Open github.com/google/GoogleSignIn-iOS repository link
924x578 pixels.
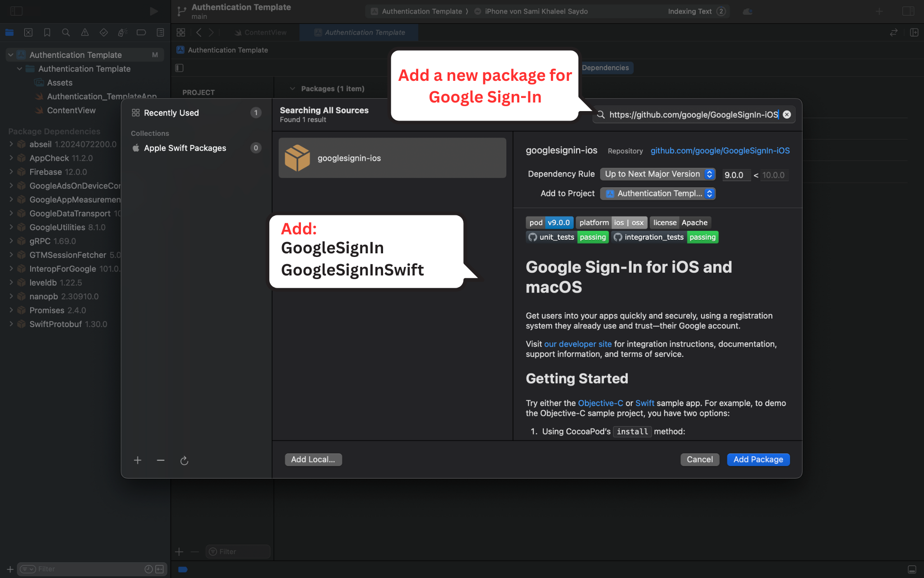tap(720, 151)
